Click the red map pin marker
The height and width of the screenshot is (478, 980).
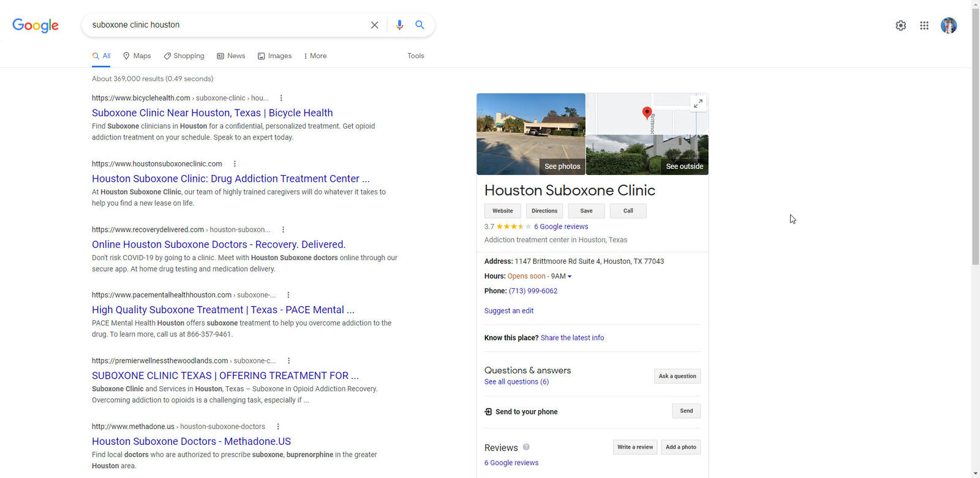coord(647,113)
